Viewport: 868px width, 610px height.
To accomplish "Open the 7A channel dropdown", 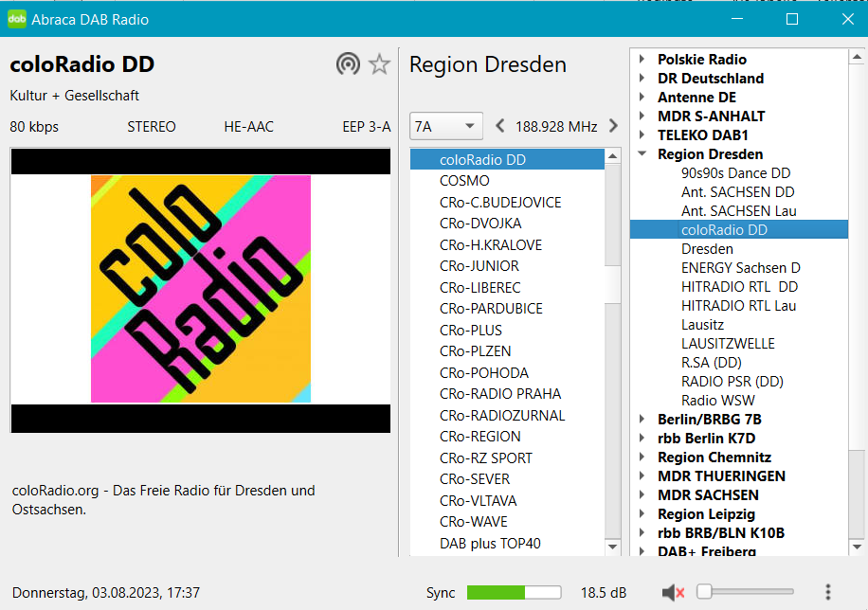I will [x=446, y=126].
